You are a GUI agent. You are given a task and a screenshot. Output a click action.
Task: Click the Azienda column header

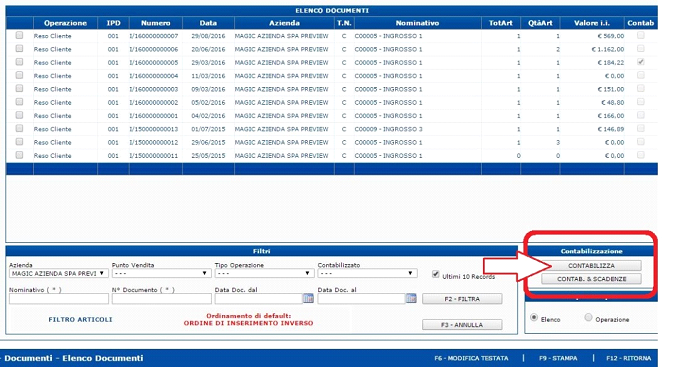[284, 23]
